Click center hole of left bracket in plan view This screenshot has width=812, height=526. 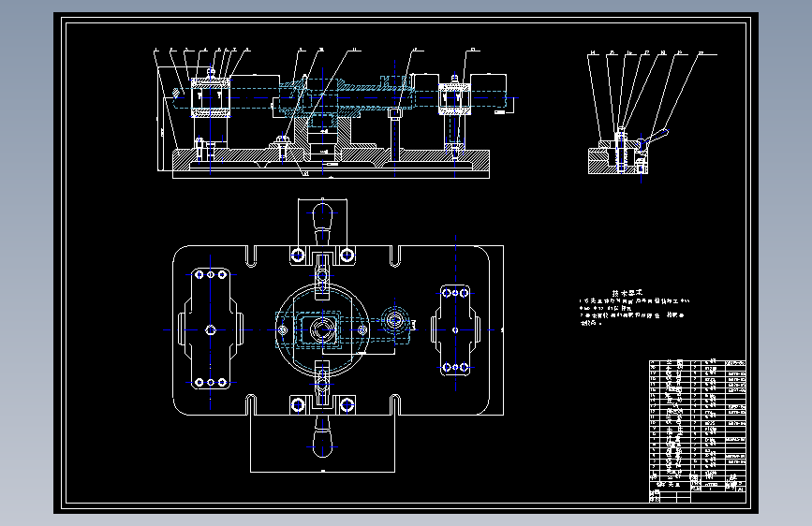coord(210,329)
